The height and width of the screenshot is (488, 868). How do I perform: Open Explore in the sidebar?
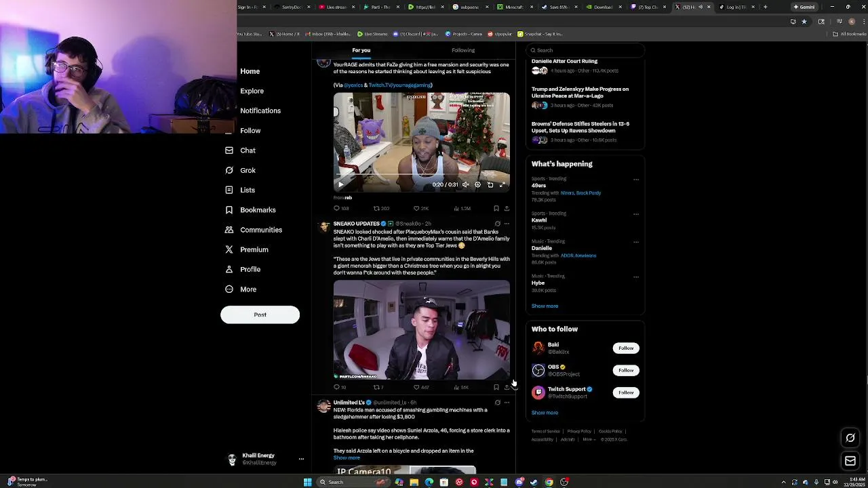point(252,91)
